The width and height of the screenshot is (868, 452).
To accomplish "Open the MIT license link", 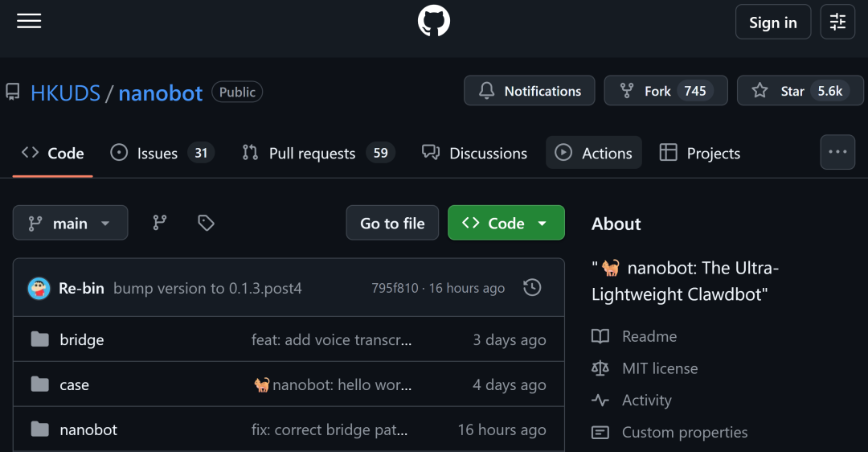I will [x=660, y=368].
